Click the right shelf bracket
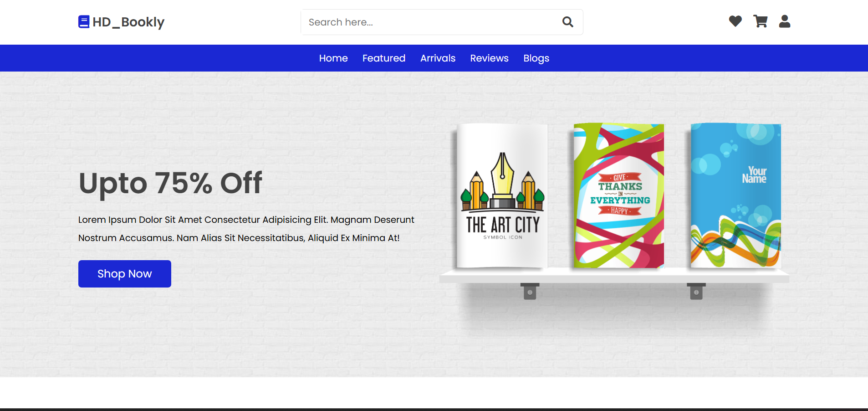 tap(696, 292)
